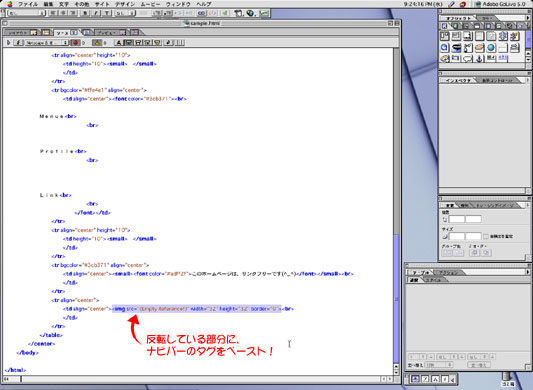Toggle teletype text formatting
533x390 pixels.
[x=107, y=13]
